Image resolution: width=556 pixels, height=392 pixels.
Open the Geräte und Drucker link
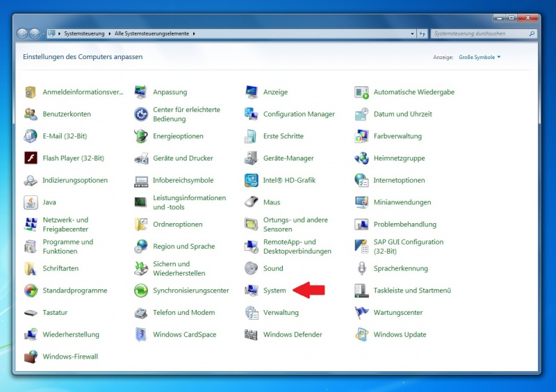click(183, 158)
